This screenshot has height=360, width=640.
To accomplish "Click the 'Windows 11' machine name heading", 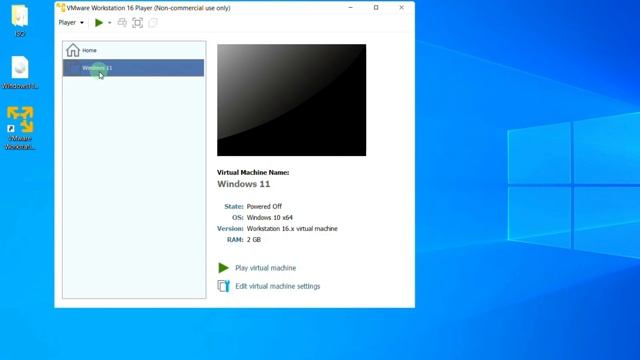I will tap(244, 184).
